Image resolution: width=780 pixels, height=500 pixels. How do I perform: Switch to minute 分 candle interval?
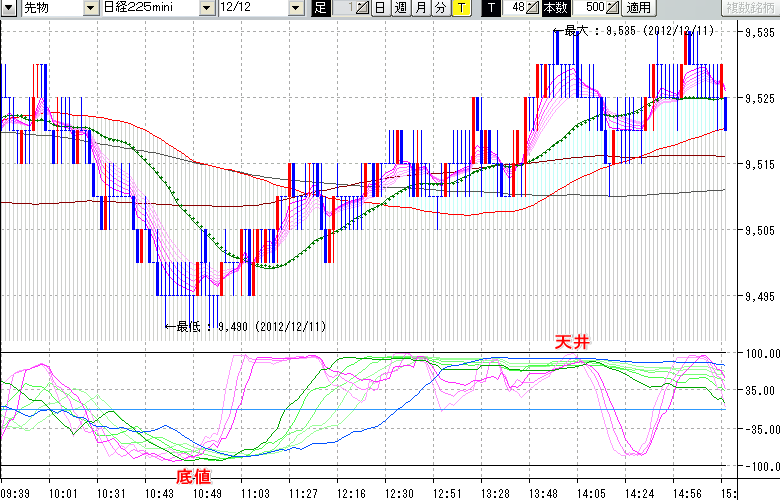(440, 8)
